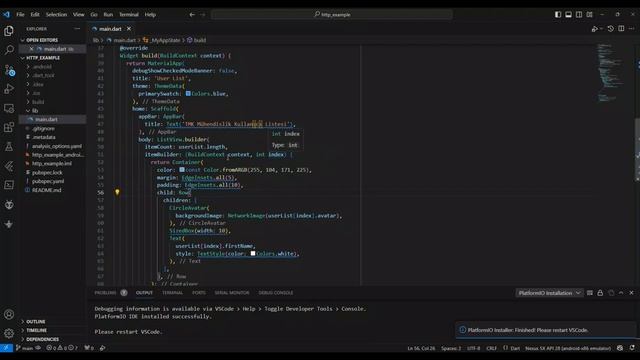Toggle output scroll lock
Image resolution: width=640 pixels, height=360 pixels.
coord(600,293)
